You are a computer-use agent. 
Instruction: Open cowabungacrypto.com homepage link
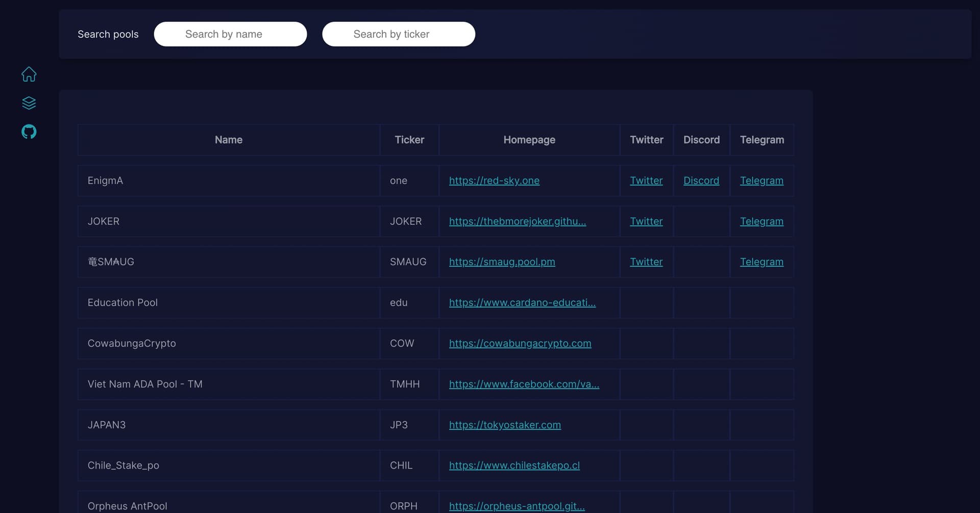520,343
